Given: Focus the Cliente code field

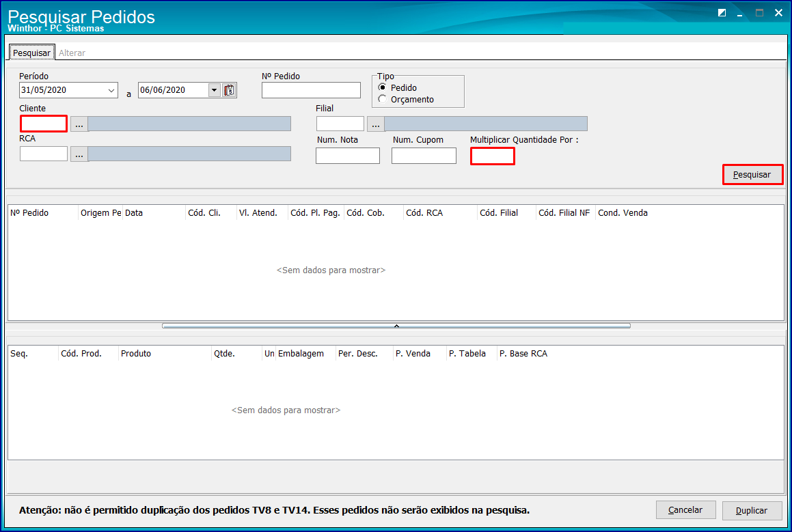Looking at the screenshot, I should [x=44, y=124].
